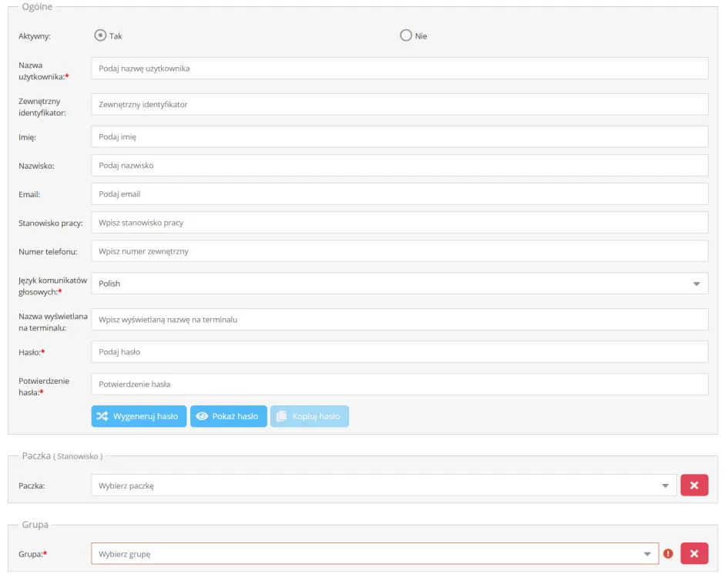Click the shuffle icon on Wygeneruj hasło
Screen dimensions: 728x581
click(102, 416)
